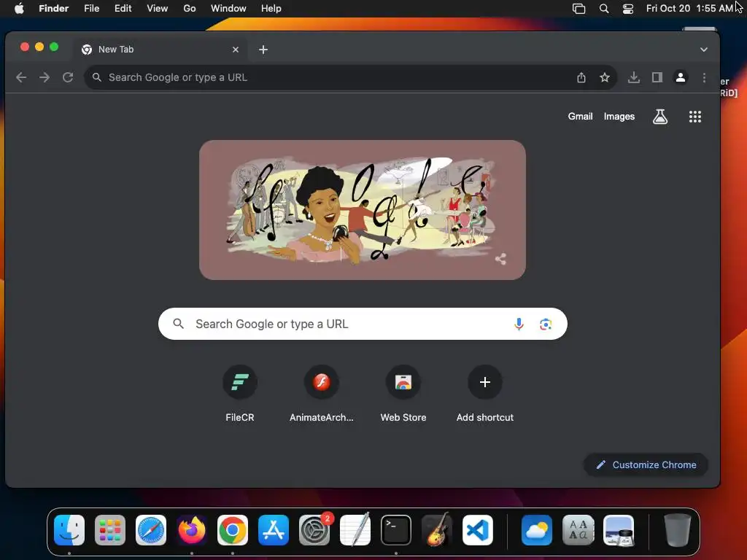Click the share icon in the address bar
The image size is (747, 560).
pos(581,77)
